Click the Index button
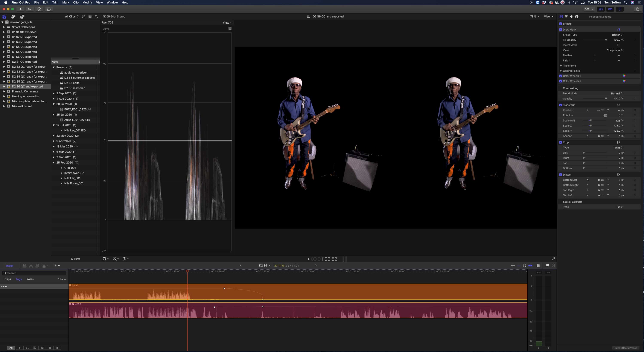The height and width of the screenshot is (352, 644). (x=10, y=266)
